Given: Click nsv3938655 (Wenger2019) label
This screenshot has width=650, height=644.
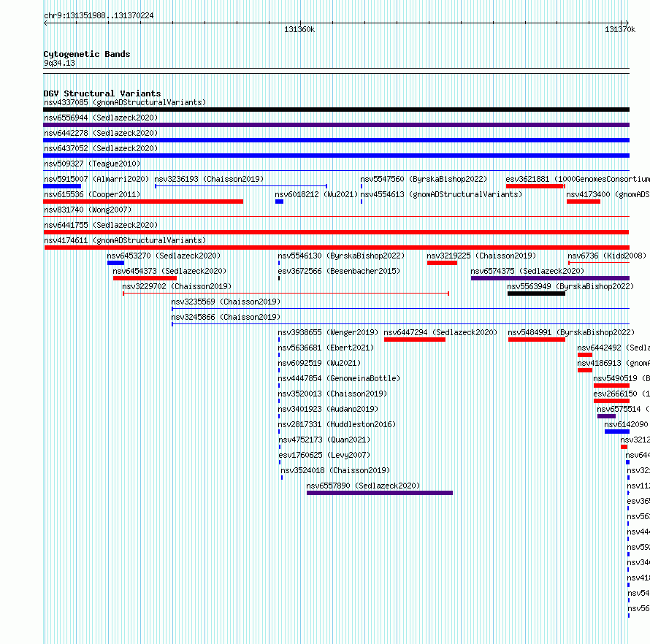Looking at the screenshot, I should (329, 332).
